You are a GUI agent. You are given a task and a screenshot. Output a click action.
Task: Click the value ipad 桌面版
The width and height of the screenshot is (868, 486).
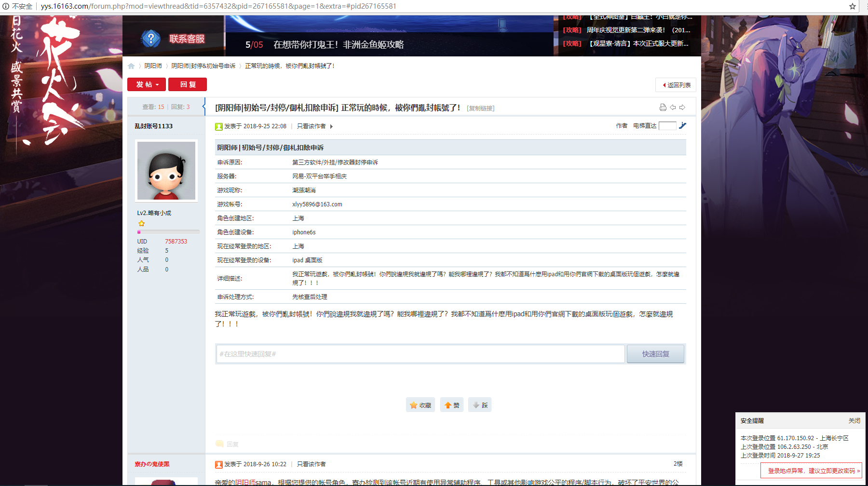coord(307,260)
